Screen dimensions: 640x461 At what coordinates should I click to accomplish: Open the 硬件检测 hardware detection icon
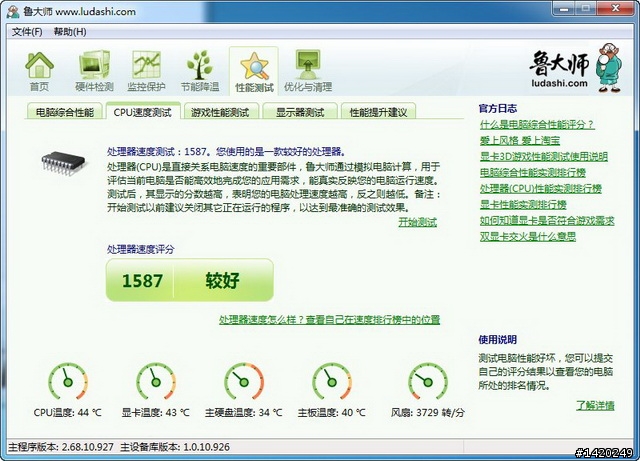[x=94, y=71]
